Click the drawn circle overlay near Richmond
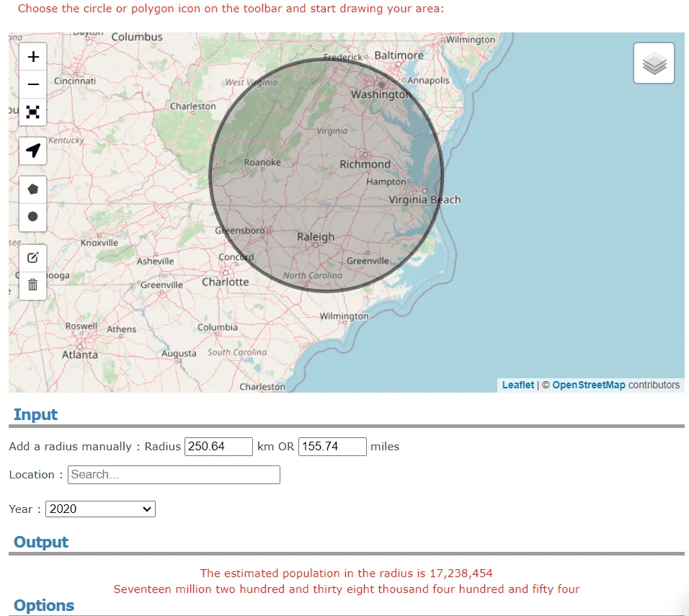The image size is (689, 616). 326,175
